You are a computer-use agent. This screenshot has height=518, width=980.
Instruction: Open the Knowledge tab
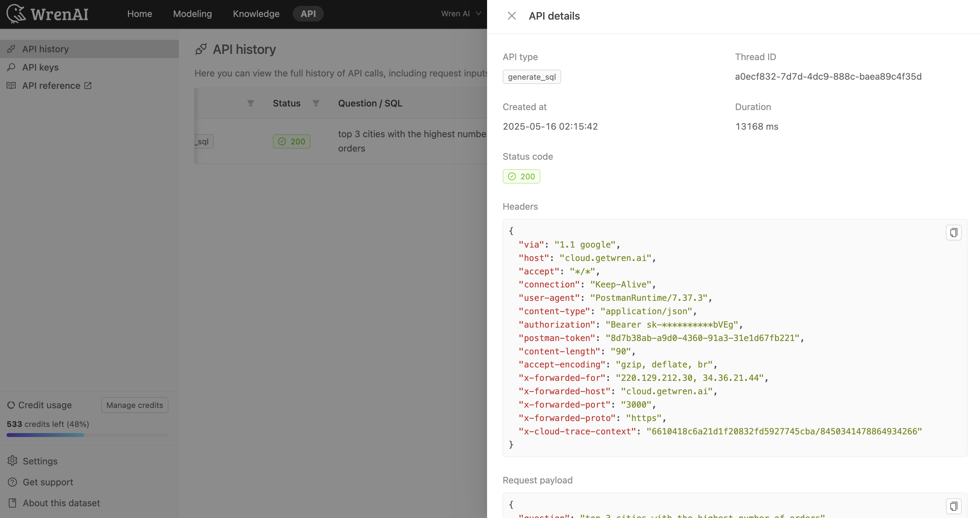[x=256, y=14]
